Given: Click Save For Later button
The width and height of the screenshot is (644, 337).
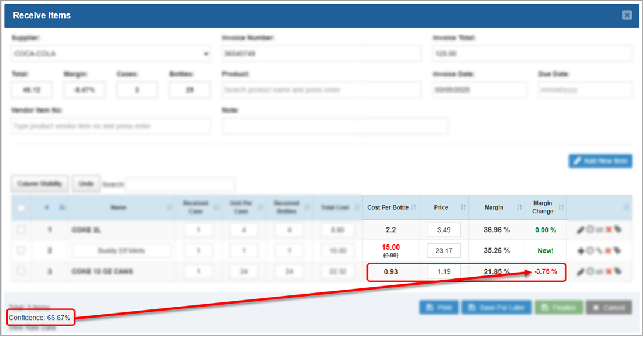Looking at the screenshot, I should coord(496,308).
